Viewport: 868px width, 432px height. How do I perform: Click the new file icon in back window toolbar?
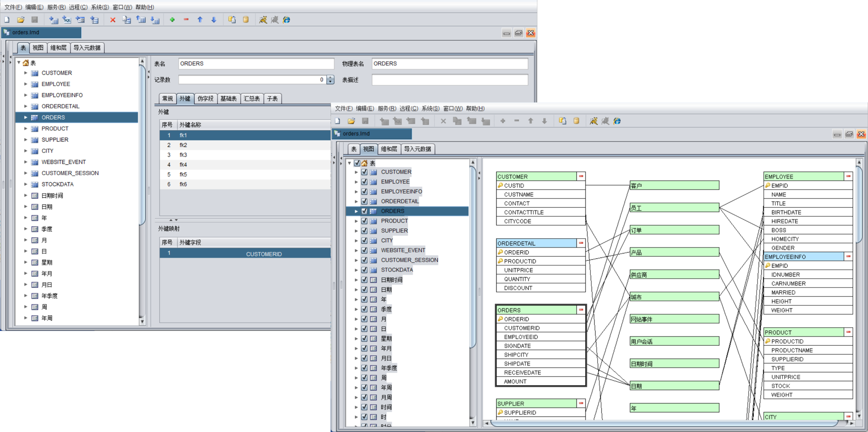(x=7, y=20)
